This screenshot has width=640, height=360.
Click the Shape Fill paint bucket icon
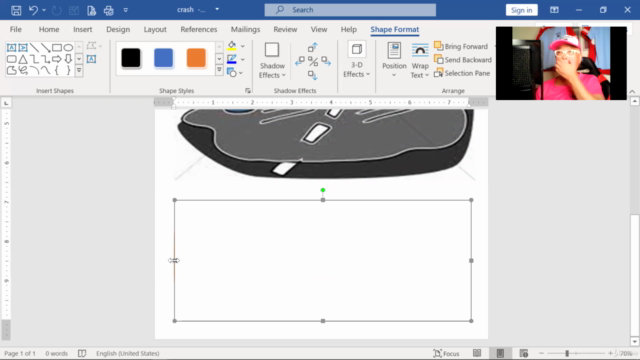[x=232, y=46]
